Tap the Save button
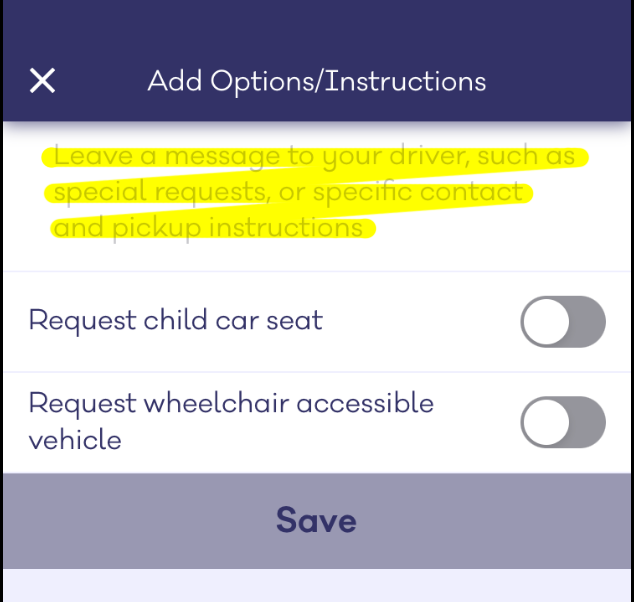 click(317, 521)
